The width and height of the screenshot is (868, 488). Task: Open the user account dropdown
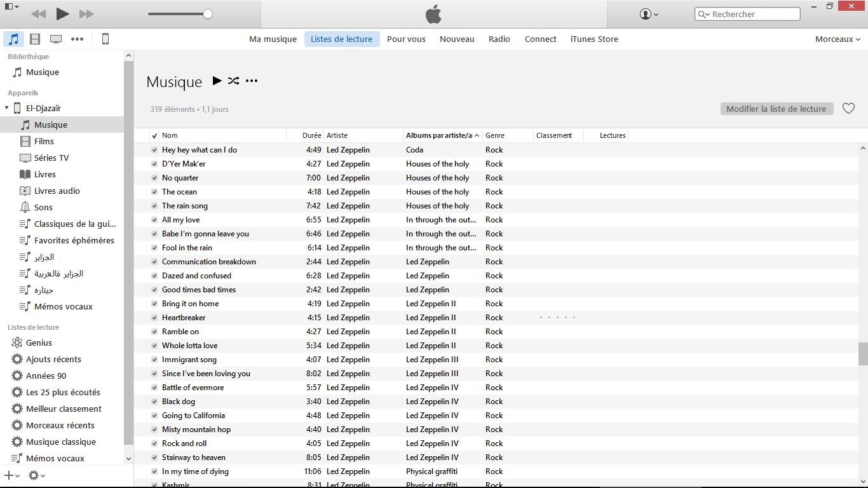point(648,14)
